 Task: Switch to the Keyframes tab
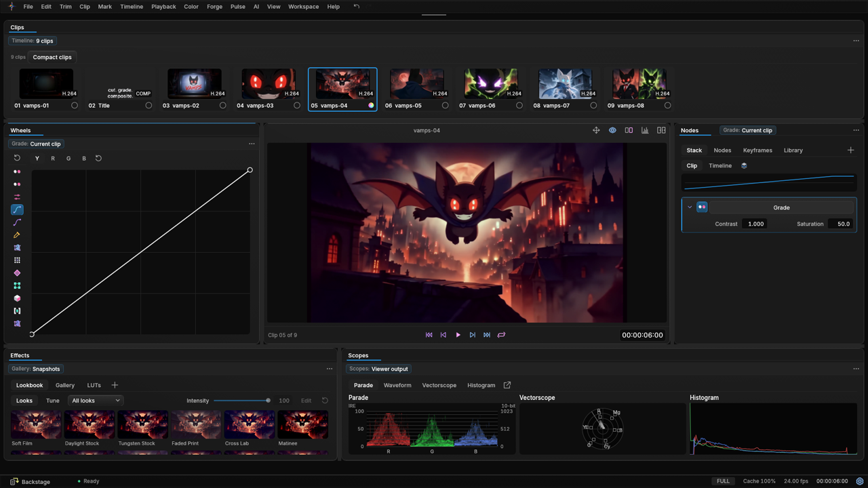[757, 150]
